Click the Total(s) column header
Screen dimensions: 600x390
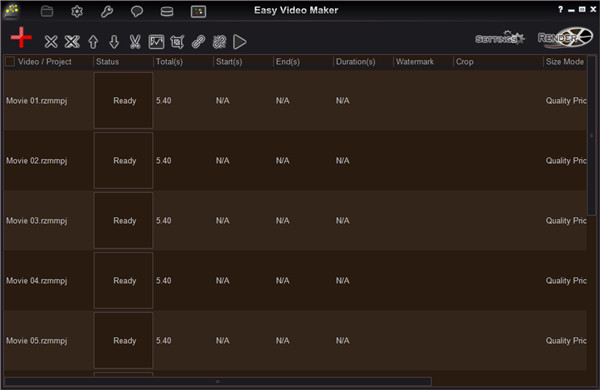coord(169,62)
